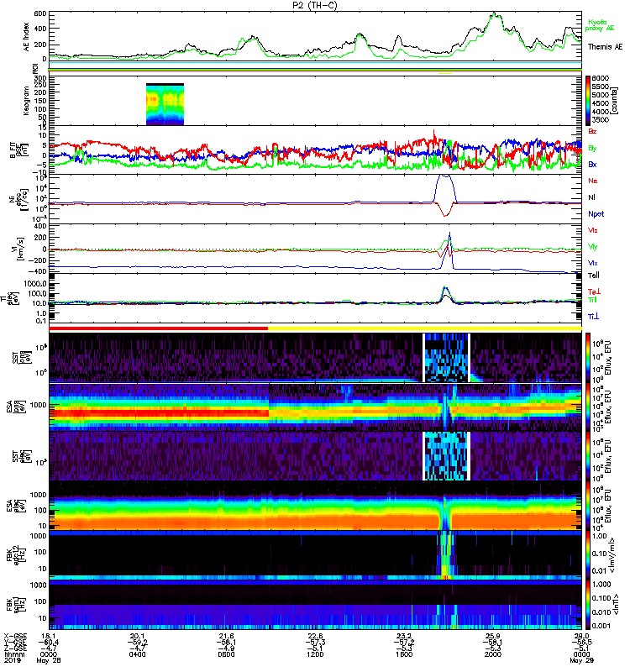Click the ESA electrons Eflux color bar
The height and width of the screenshot is (672, 630).
[x=588, y=506]
